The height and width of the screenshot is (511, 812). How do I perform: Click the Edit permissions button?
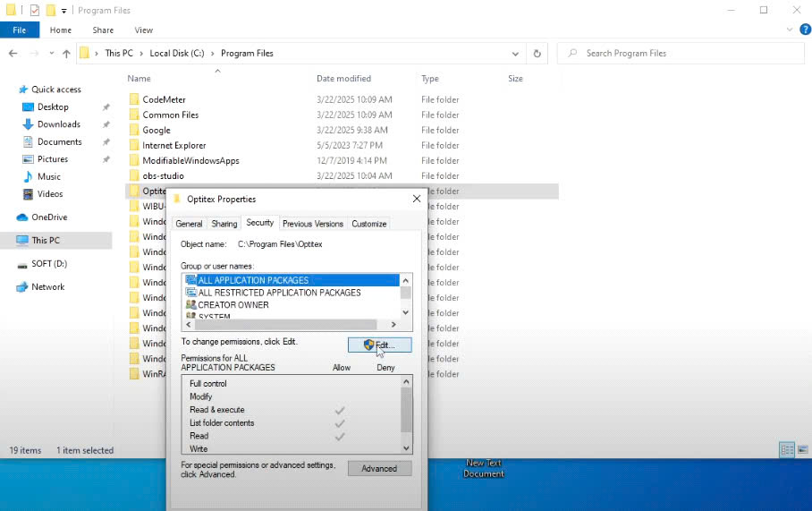379,345
